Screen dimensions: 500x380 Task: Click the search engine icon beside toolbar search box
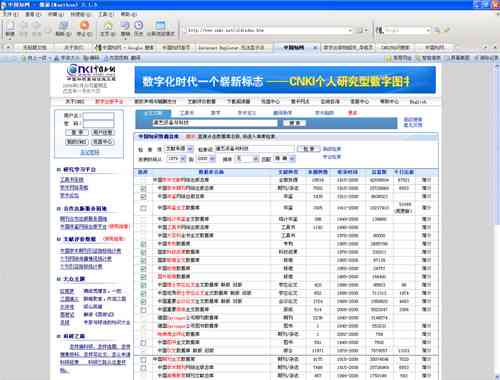pos(379,30)
